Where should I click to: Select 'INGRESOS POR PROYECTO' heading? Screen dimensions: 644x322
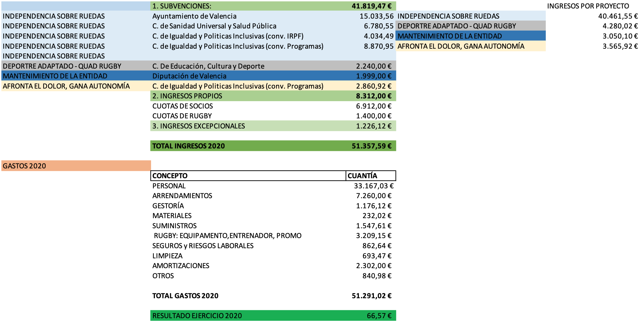click(x=588, y=6)
